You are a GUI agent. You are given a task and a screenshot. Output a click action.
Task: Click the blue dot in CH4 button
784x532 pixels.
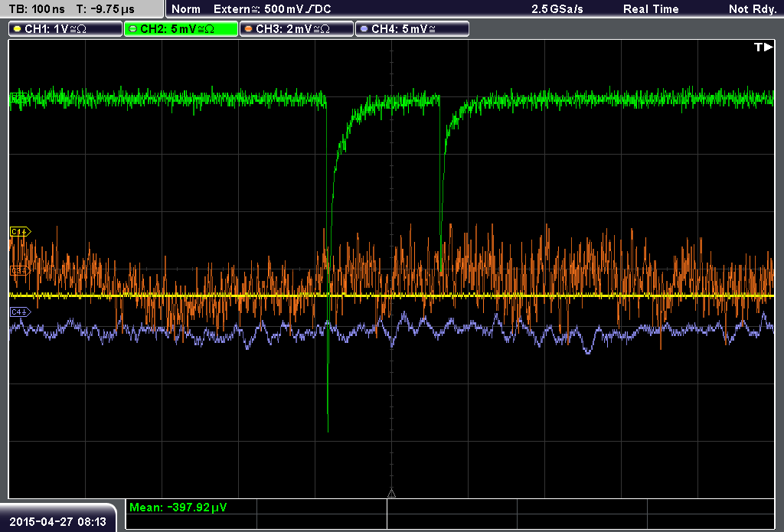coord(364,29)
